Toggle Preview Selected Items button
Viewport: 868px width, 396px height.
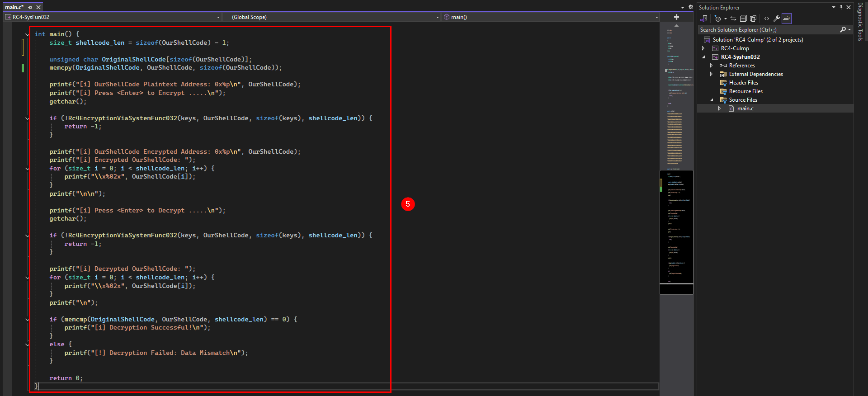click(x=787, y=19)
